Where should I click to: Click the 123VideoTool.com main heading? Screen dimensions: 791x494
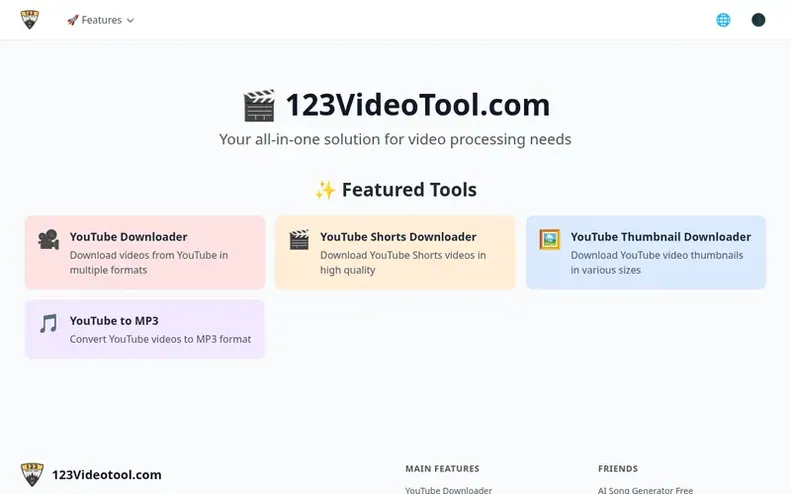418,105
